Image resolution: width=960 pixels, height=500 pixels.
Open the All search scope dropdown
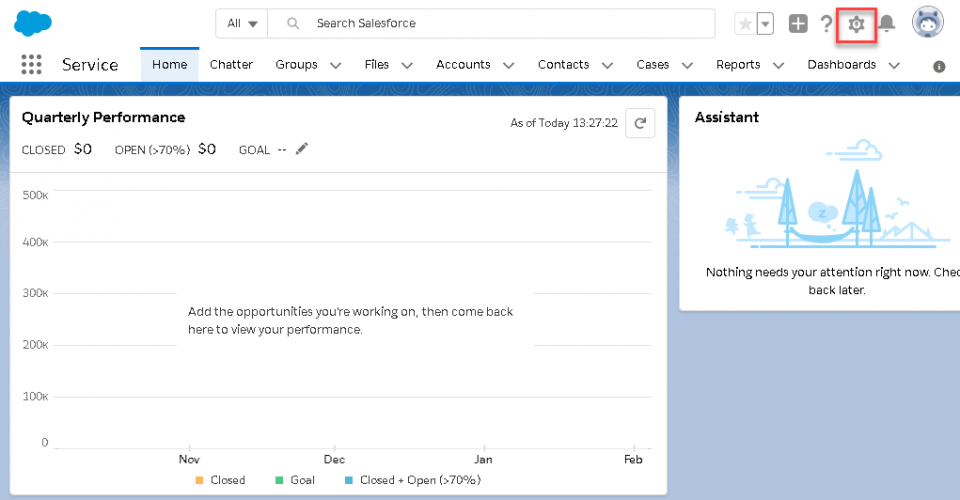pyautogui.click(x=242, y=23)
